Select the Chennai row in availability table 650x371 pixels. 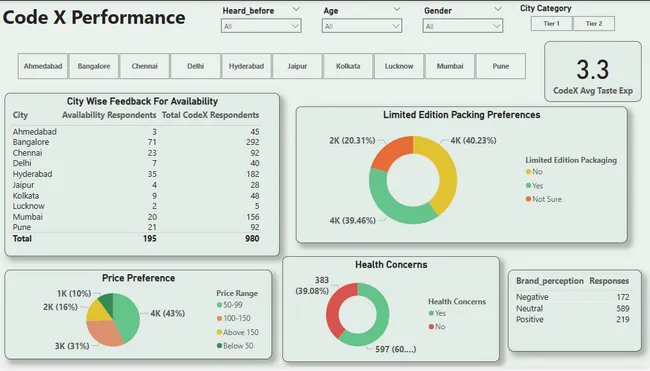click(136, 153)
